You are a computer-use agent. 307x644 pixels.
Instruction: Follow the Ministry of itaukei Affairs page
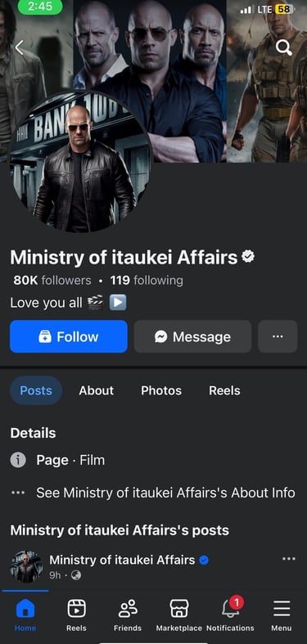point(69,336)
